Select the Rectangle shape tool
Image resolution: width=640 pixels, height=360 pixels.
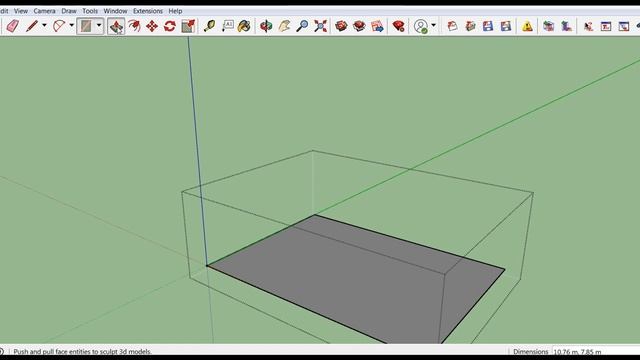pos(86,26)
